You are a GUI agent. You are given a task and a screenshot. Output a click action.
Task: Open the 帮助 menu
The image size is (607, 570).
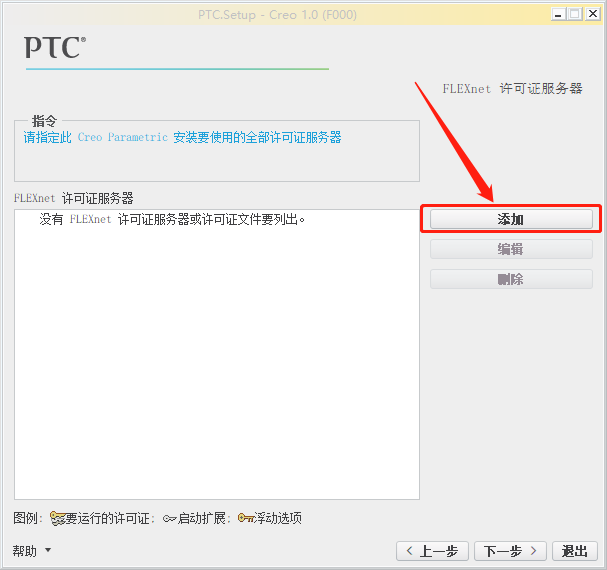(25, 551)
